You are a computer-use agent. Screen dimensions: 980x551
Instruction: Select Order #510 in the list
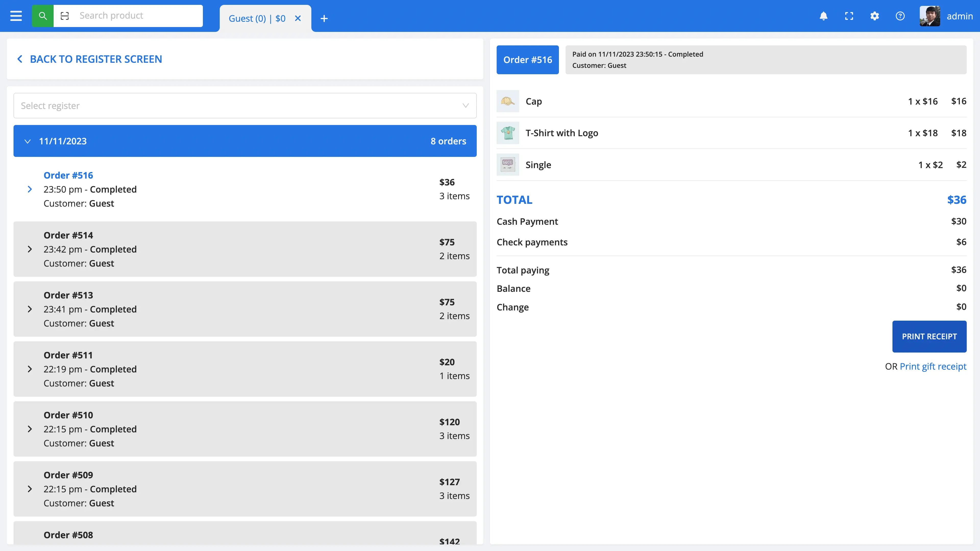(x=245, y=429)
